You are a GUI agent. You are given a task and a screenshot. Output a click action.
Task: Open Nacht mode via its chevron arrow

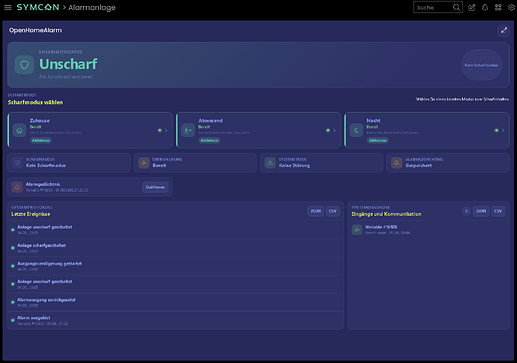[503, 130]
